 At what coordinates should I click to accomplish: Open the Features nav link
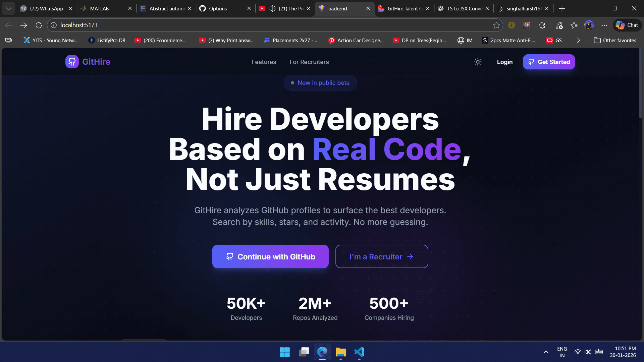(x=264, y=62)
